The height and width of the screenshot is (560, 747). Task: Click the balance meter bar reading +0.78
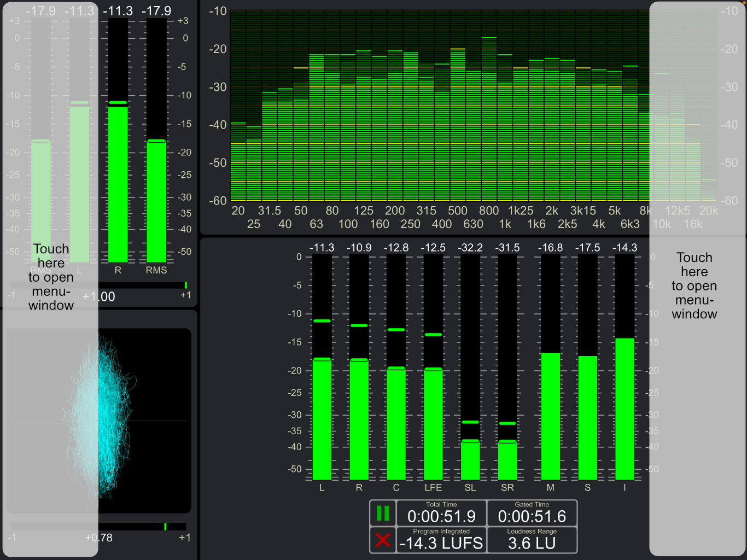coord(99,527)
